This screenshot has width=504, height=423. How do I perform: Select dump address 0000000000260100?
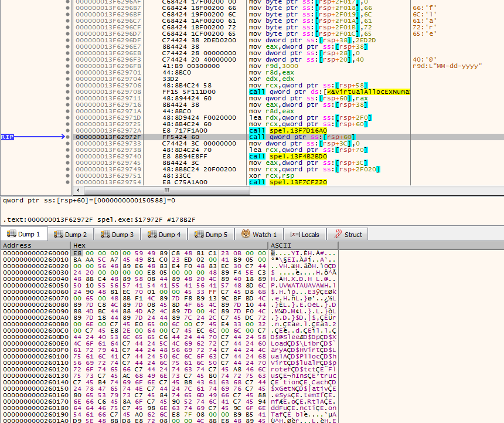tap(36, 357)
